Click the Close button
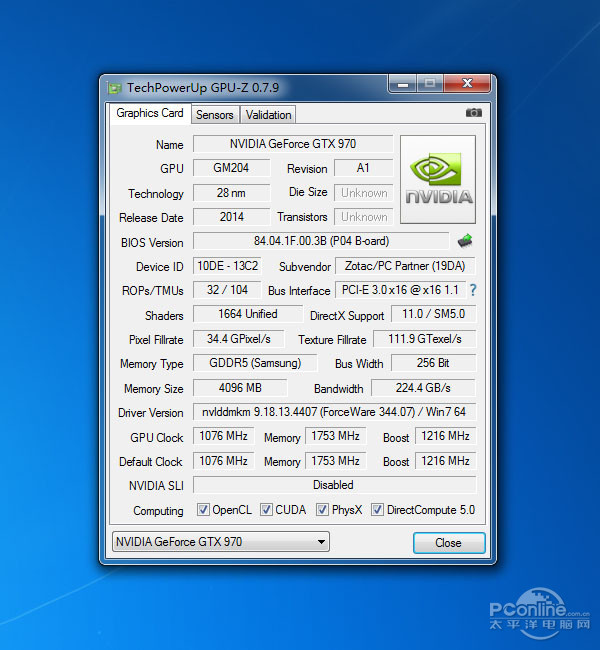Viewport: 600px width, 650px height. coord(449,543)
